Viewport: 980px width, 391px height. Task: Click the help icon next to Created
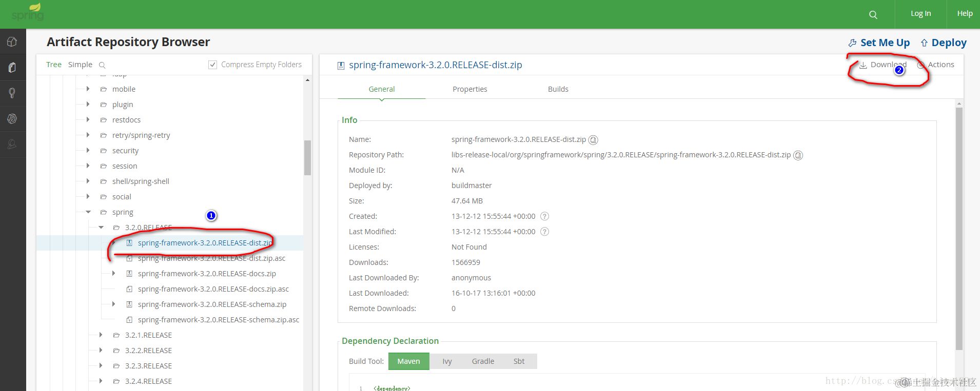545,216
